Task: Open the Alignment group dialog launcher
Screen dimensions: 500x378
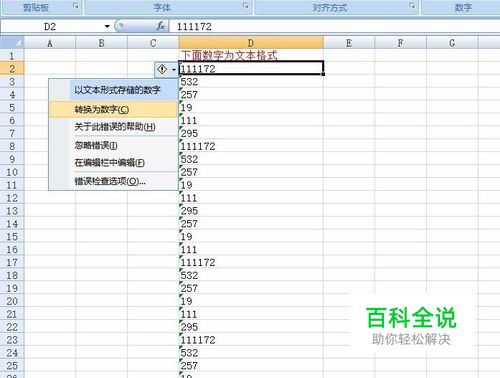Action: (412, 6)
